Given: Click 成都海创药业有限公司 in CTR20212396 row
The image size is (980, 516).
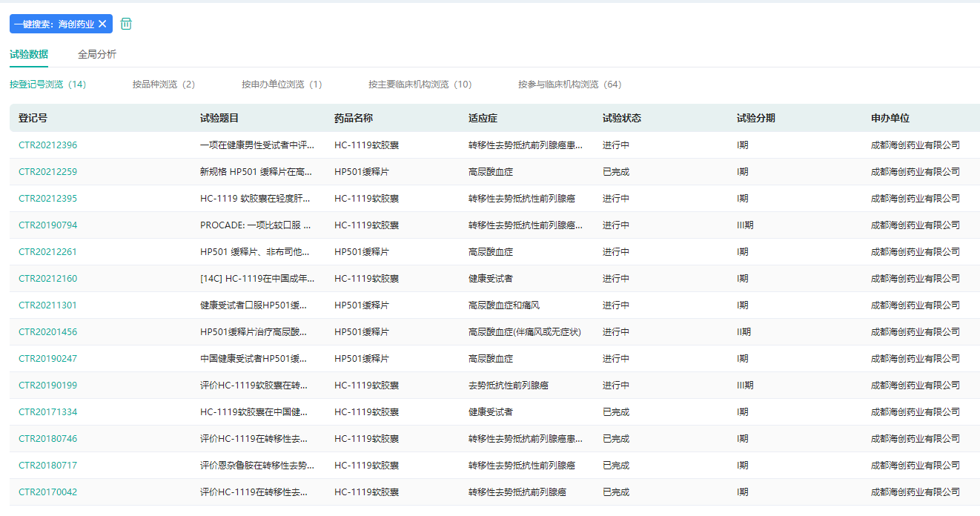Looking at the screenshot, I should (x=916, y=145).
